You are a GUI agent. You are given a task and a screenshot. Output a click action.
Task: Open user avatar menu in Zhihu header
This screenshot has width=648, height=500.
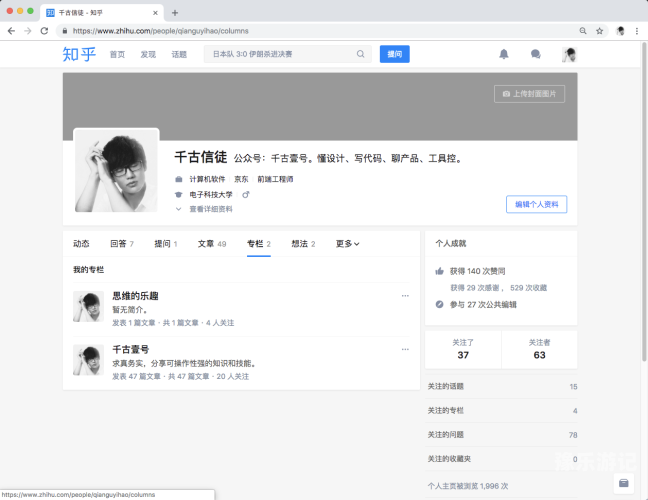click(x=569, y=54)
